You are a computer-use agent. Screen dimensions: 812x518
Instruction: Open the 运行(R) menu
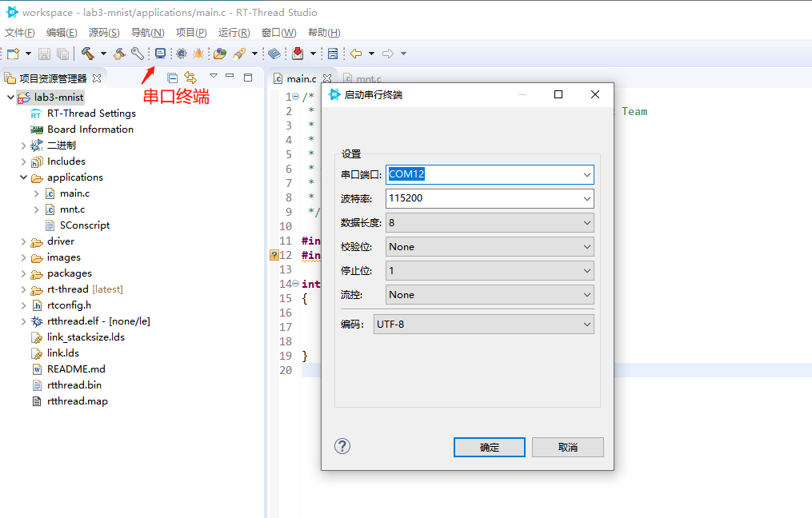coord(234,33)
